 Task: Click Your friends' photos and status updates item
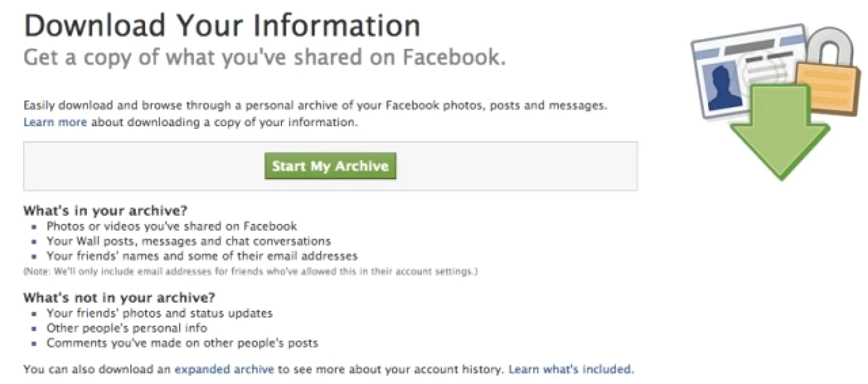point(159,313)
